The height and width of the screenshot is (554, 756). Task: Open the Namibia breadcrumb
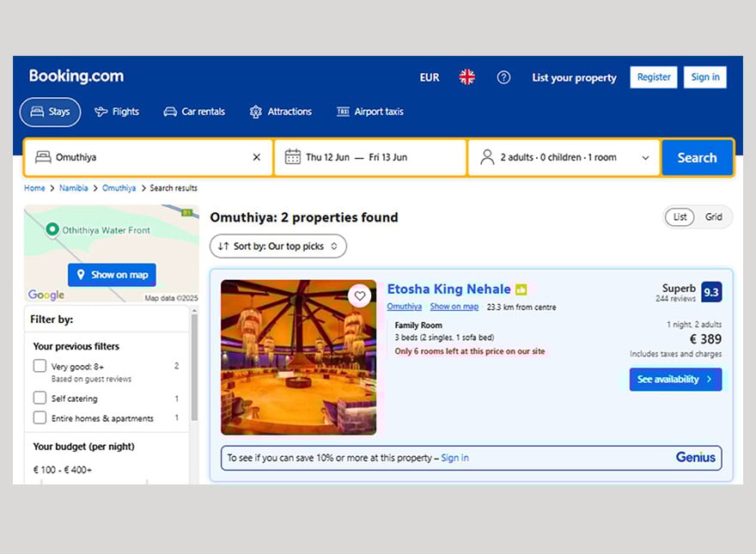point(73,188)
